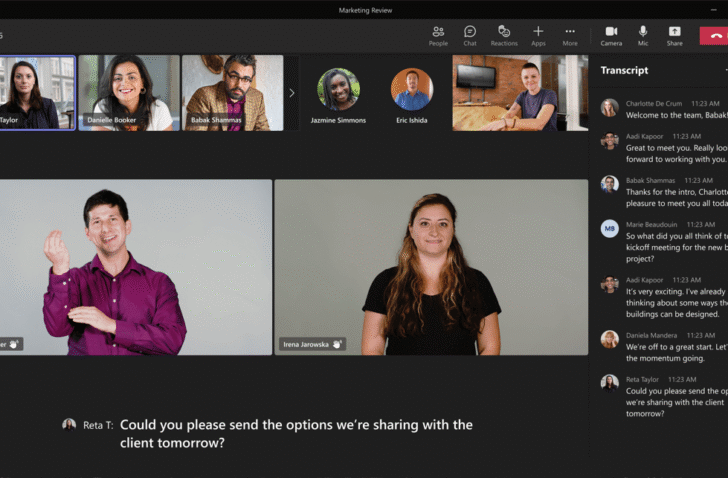Click 'So what did you all think' message
This screenshot has width=728, height=478.
click(x=676, y=247)
